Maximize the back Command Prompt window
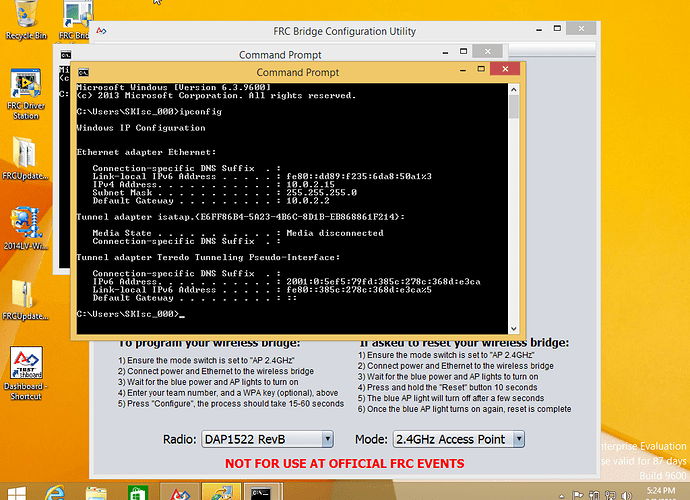 463,51
